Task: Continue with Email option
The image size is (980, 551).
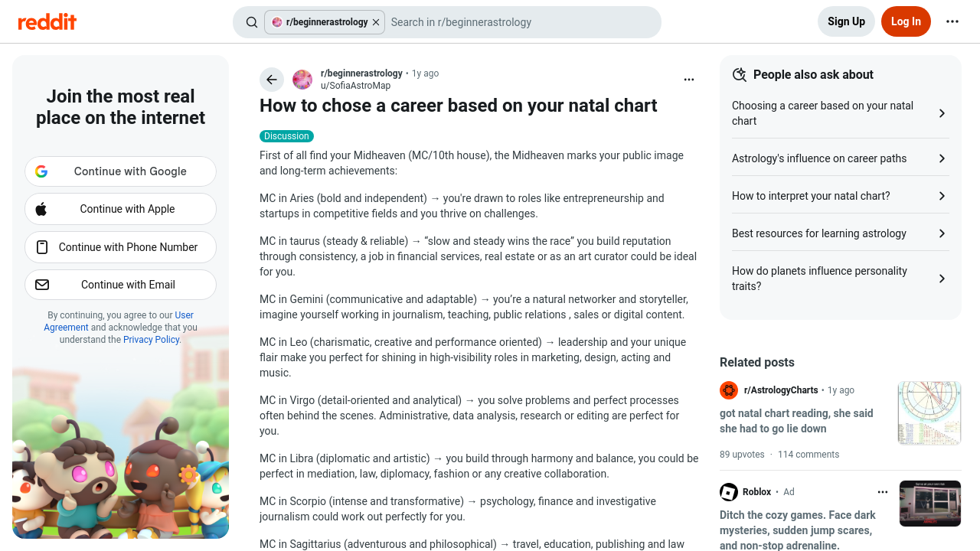Action: coord(120,285)
